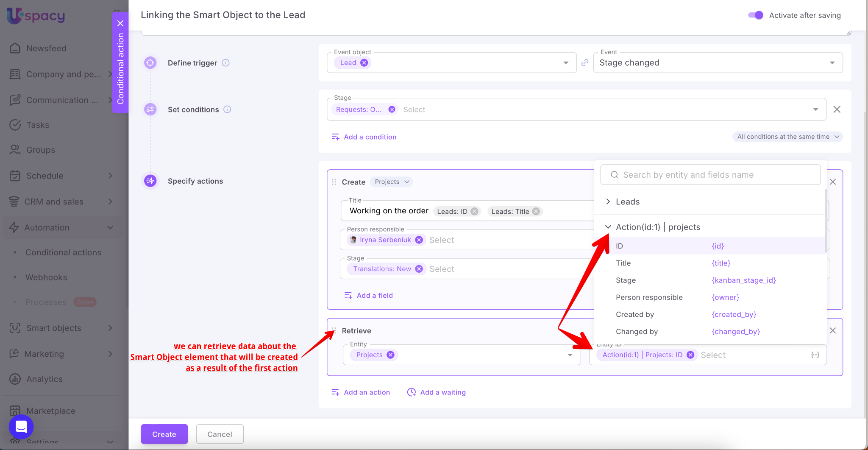Click the Set conditions info icon
The image size is (868, 450).
tap(227, 109)
